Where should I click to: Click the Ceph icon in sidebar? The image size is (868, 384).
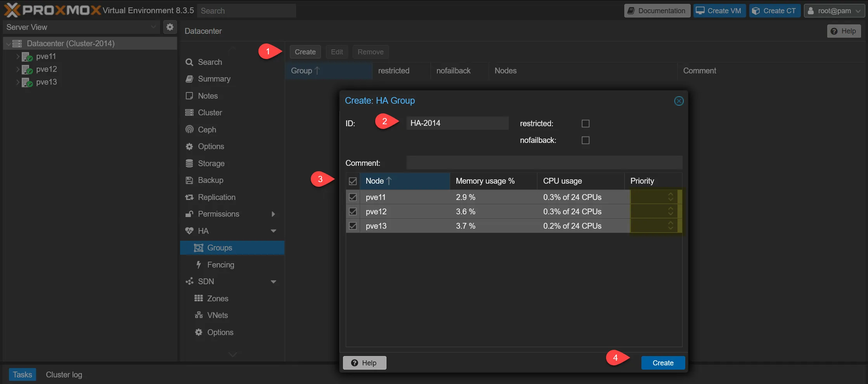189,129
